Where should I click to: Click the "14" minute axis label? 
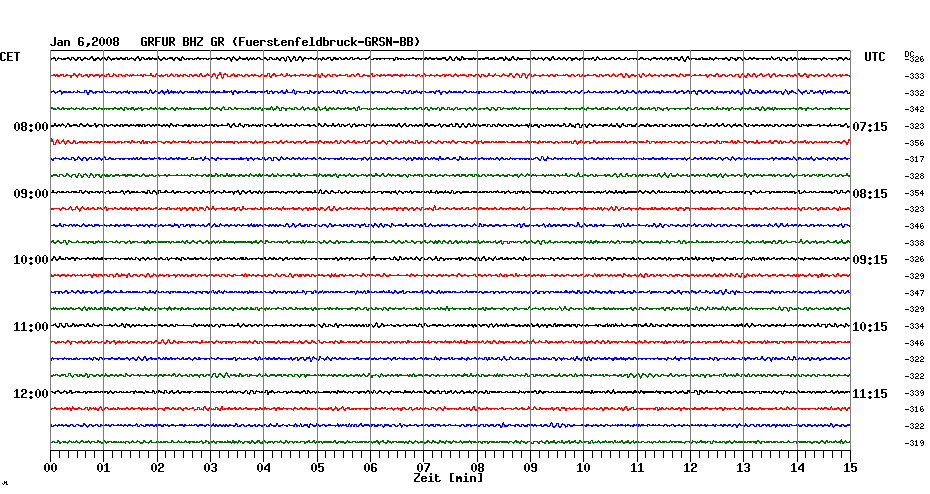797,468
